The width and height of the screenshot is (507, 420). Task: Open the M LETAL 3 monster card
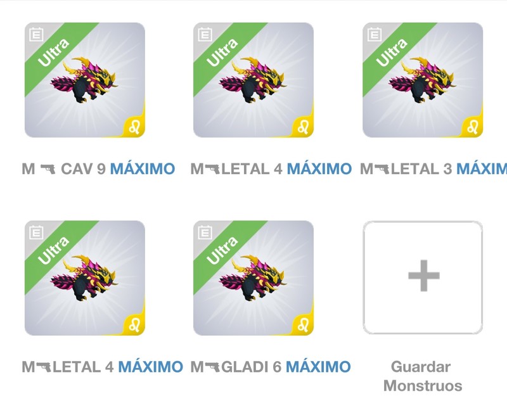tap(423, 80)
